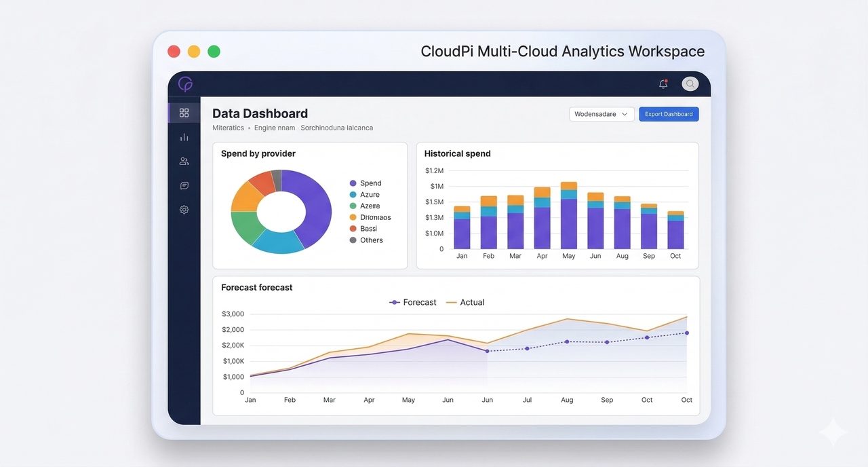Click the blue Azure legend dot

click(x=353, y=195)
